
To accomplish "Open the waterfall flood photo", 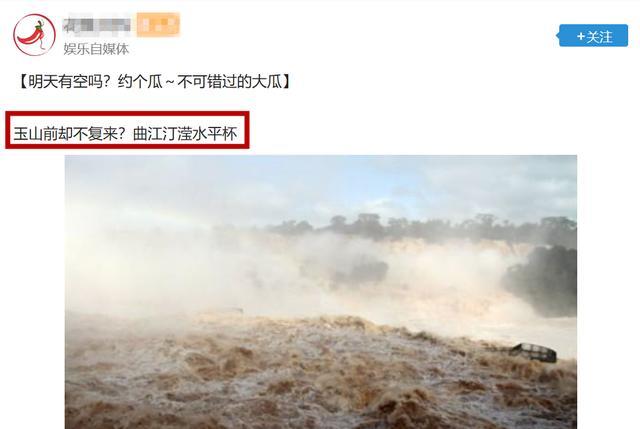I will [x=321, y=292].
